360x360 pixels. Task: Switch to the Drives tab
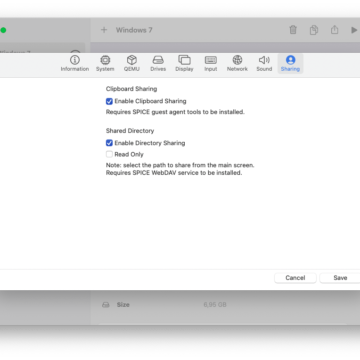tap(158, 63)
